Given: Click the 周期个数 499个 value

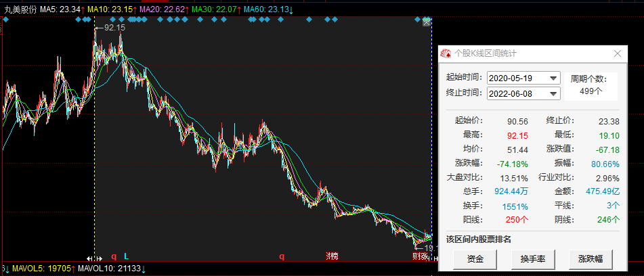Looking at the screenshot, I should 591,91.
